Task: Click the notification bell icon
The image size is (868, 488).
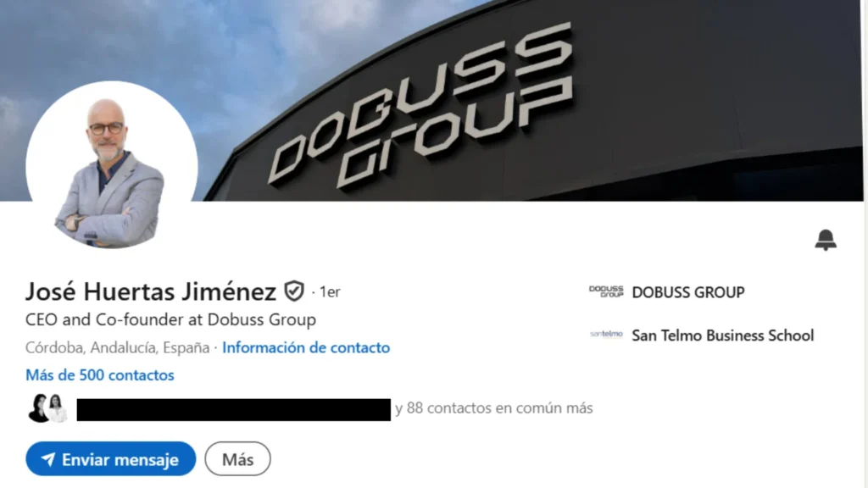Action: [x=826, y=240]
